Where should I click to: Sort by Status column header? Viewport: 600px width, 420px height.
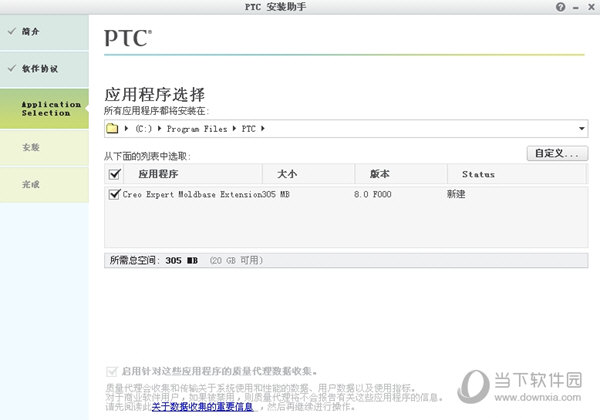point(517,174)
